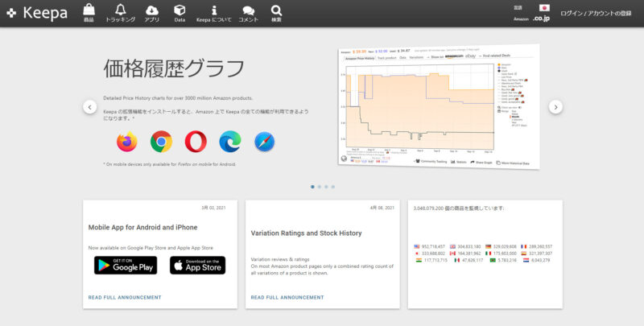Open ログイン / アカウントの登録
This screenshot has width=644, height=326.
coord(596,13)
